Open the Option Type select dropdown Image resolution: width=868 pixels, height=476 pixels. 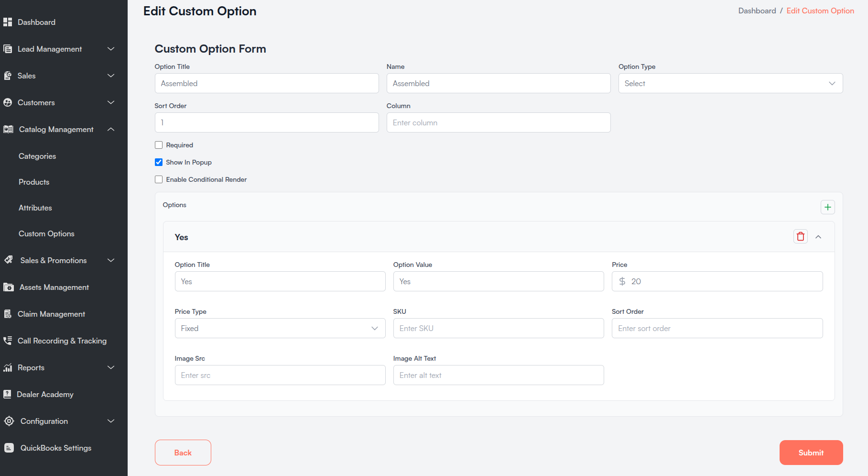[730, 83]
